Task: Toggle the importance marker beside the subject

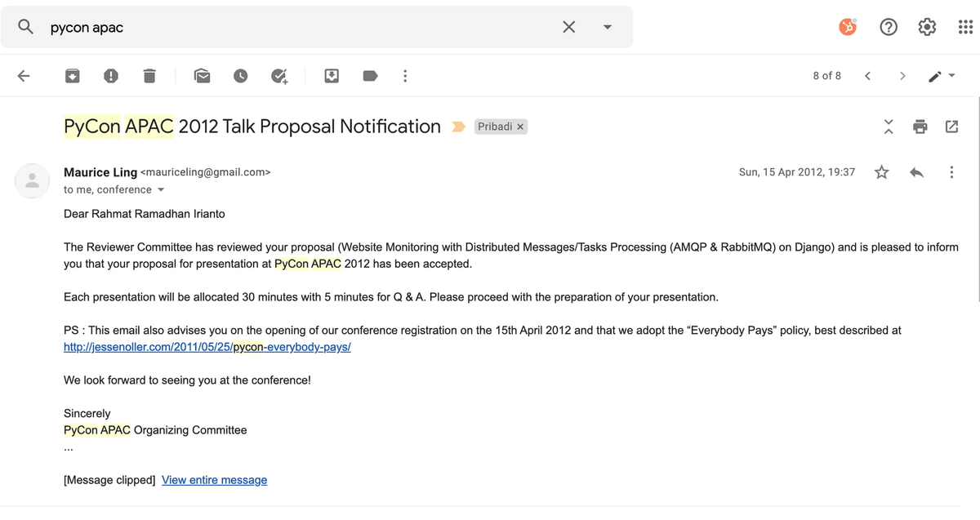Action: point(458,127)
